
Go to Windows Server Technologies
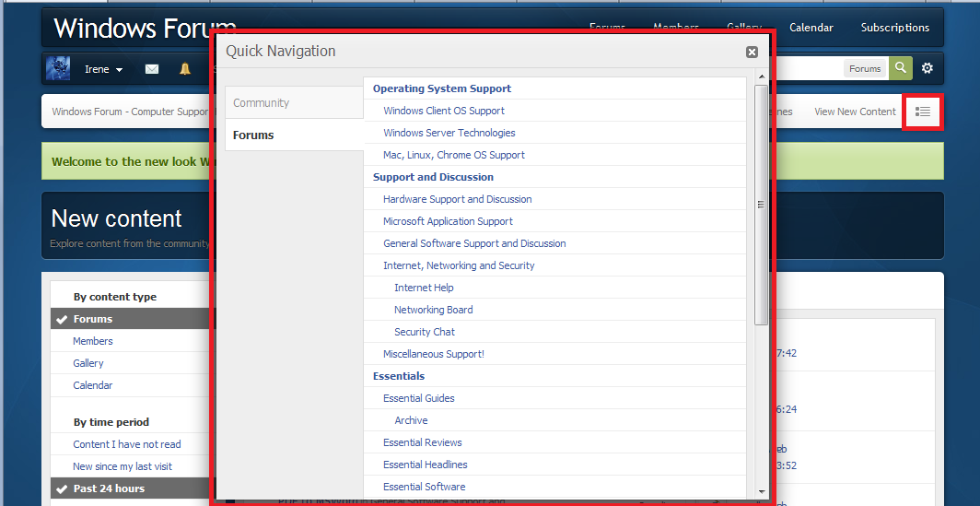(449, 133)
